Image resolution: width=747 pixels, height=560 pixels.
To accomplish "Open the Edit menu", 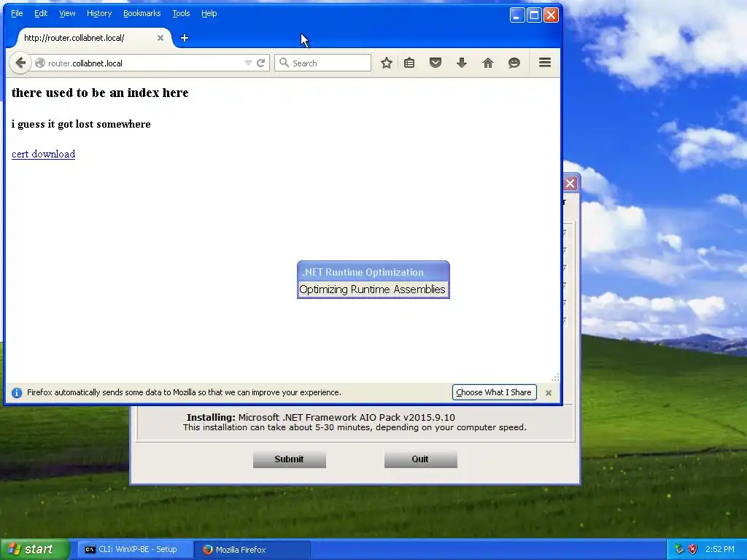I will tap(41, 13).
